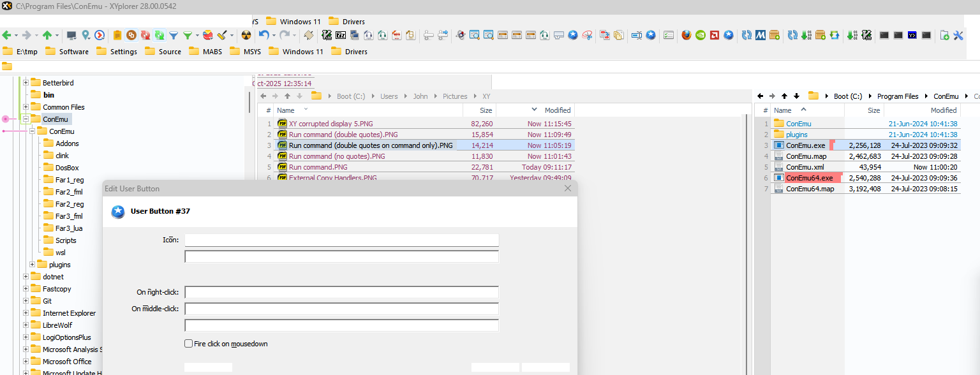
Task: Expand the Betterbird folder node
Action: [26, 83]
